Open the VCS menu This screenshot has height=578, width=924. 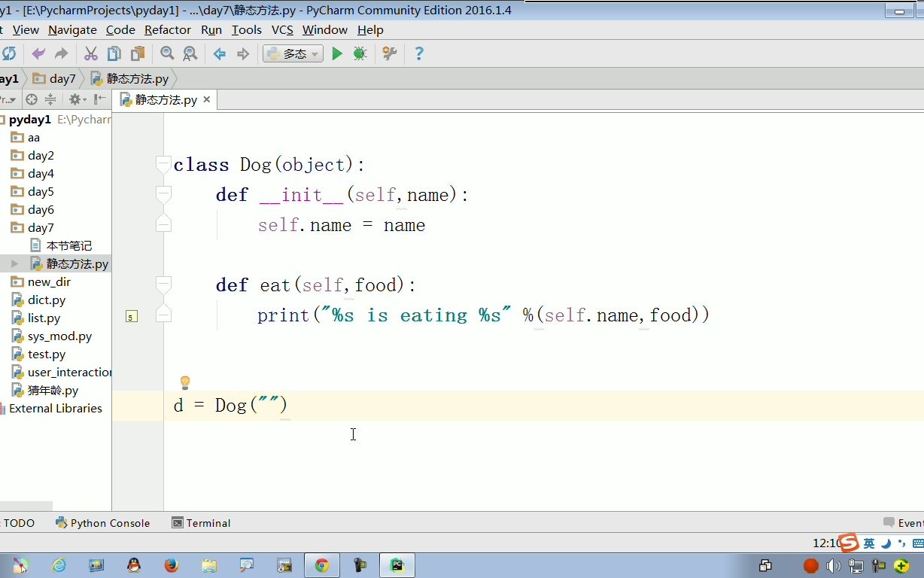(282, 30)
